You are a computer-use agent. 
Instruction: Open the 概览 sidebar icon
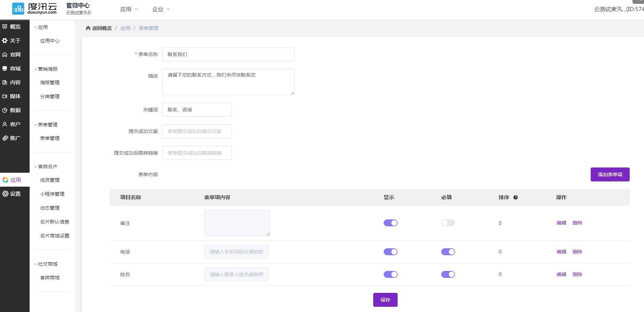(x=5, y=26)
